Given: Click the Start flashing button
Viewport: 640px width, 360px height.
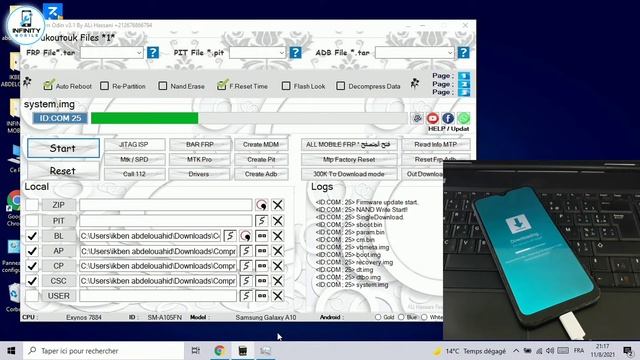Looking at the screenshot, I should tap(63, 148).
